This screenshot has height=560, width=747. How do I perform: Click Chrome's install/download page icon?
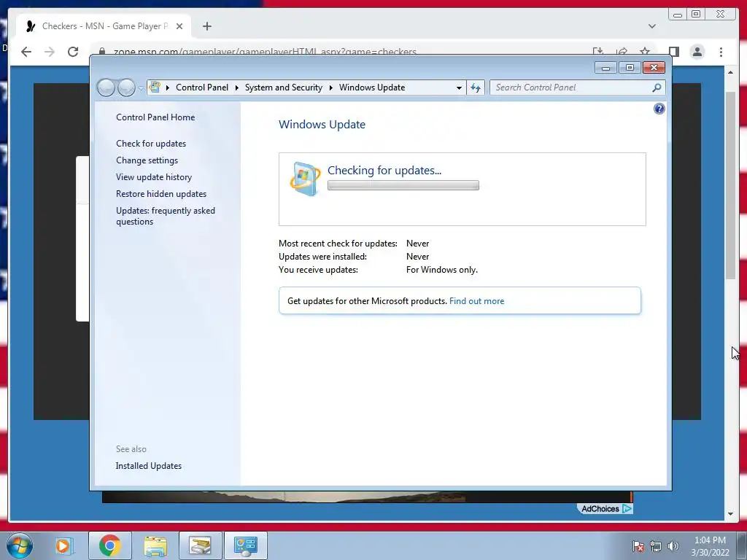tap(598, 52)
